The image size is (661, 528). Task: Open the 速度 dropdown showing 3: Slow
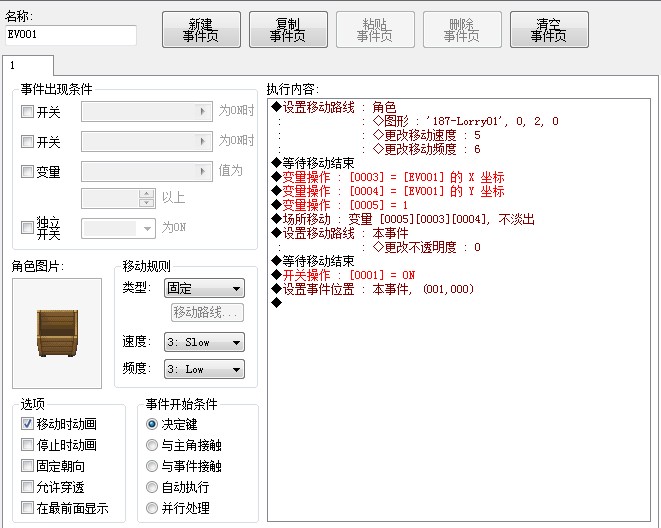coord(204,343)
